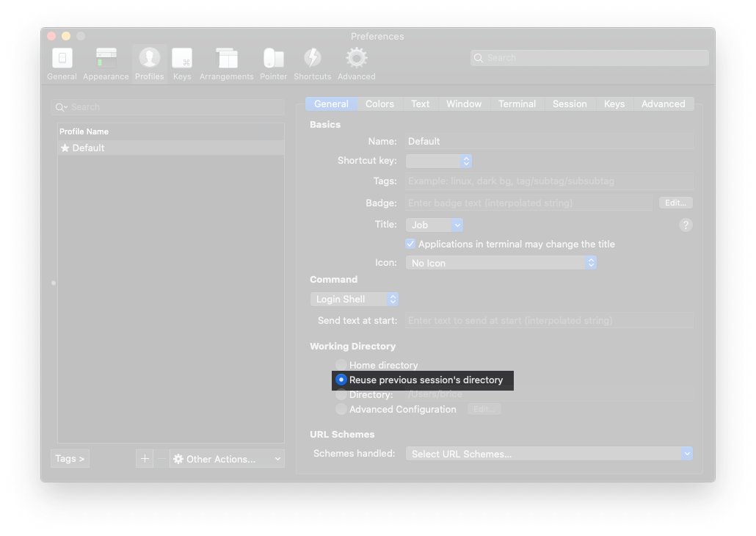This screenshot has height=536, width=756.
Task: Close the Preferences window
Action: tap(51, 36)
